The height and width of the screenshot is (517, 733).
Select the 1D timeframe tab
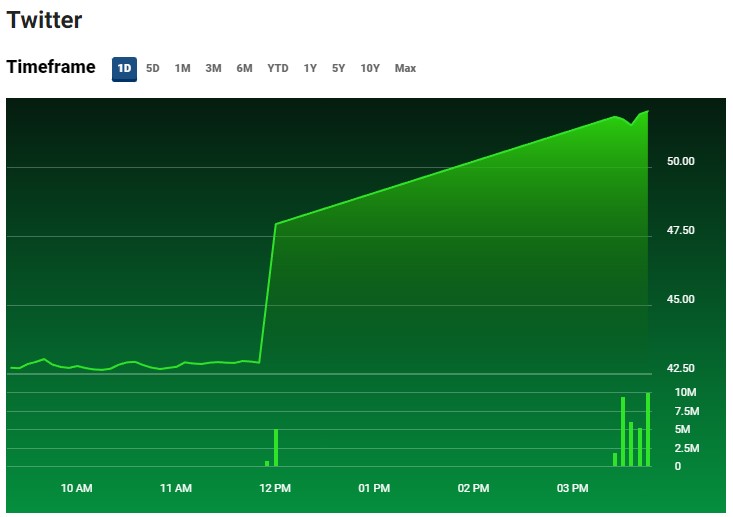[124, 69]
